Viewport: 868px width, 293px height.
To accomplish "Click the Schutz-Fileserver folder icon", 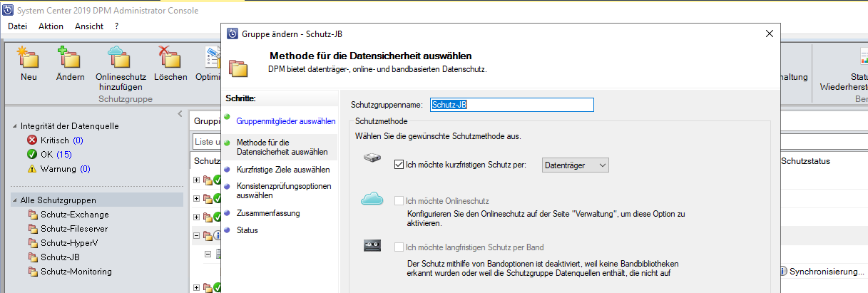I will coord(33,229).
